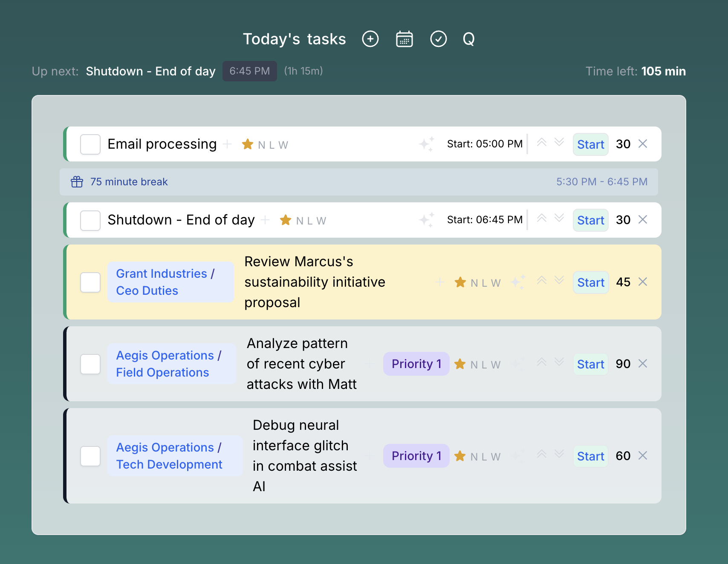728x564 pixels.
Task: Tick checkbox for Analyze pattern of cyber attacks
Action: pos(90,364)
